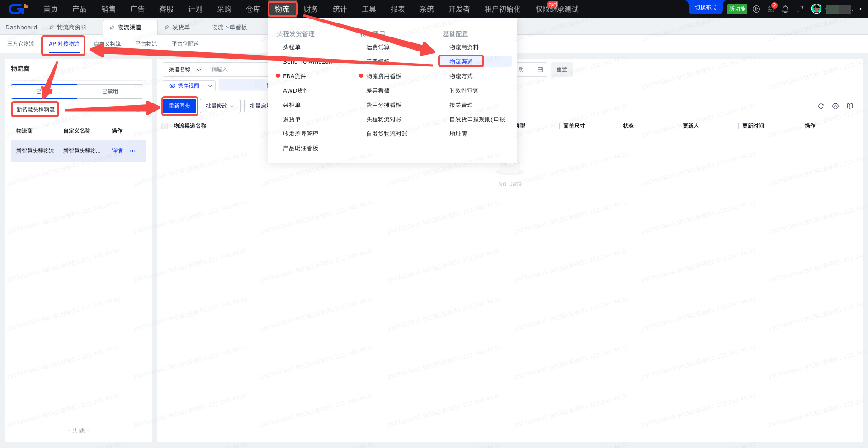Open the 渠道名称 search field dropdown
This screenshot has width=868, height=448.
[184, 70]
